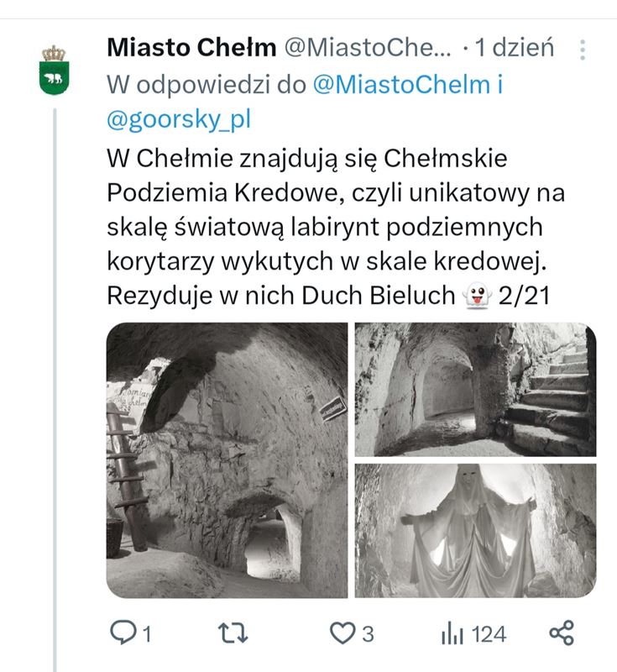Click the tweet text about Podziemia Kredowe
This screenshot has height=672, width=617.
coord(336,227)
